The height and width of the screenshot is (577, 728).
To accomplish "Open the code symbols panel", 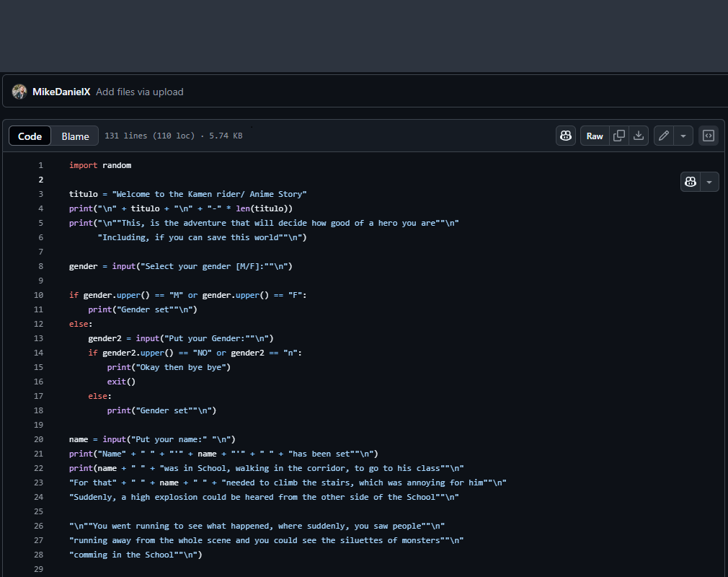I will point(708,136).
